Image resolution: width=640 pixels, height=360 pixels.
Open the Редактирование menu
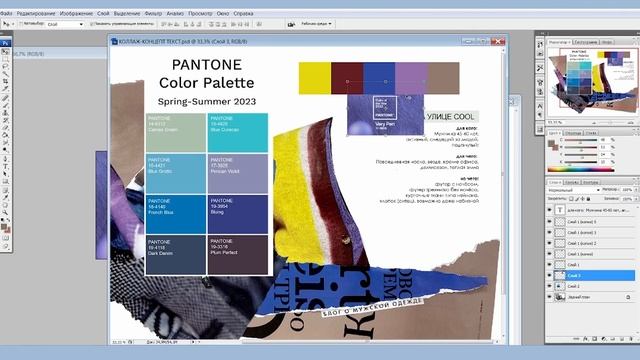pos(36,13)
